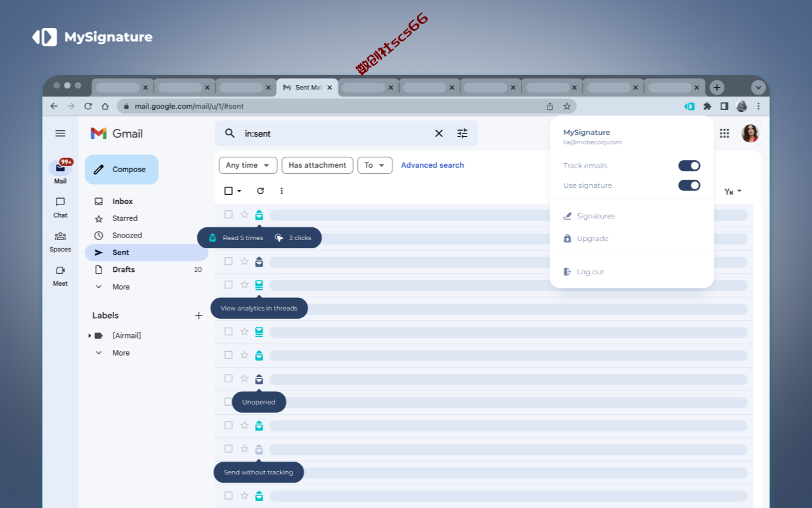Show search options sliders icon

point(462,133)
